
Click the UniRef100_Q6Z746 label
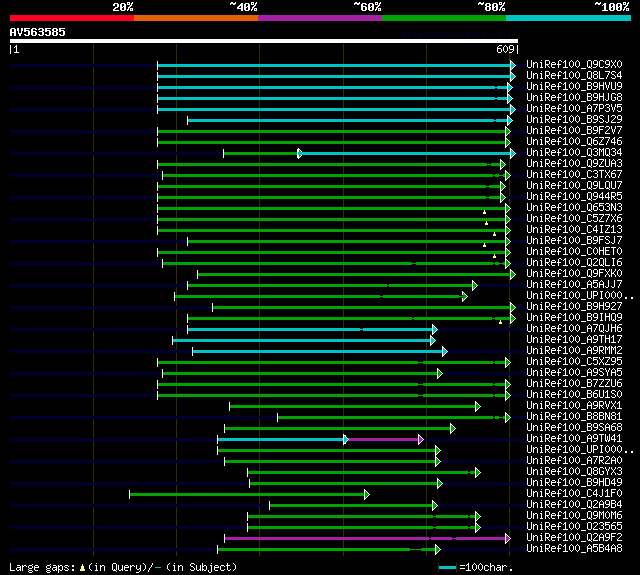click(574, 142)
